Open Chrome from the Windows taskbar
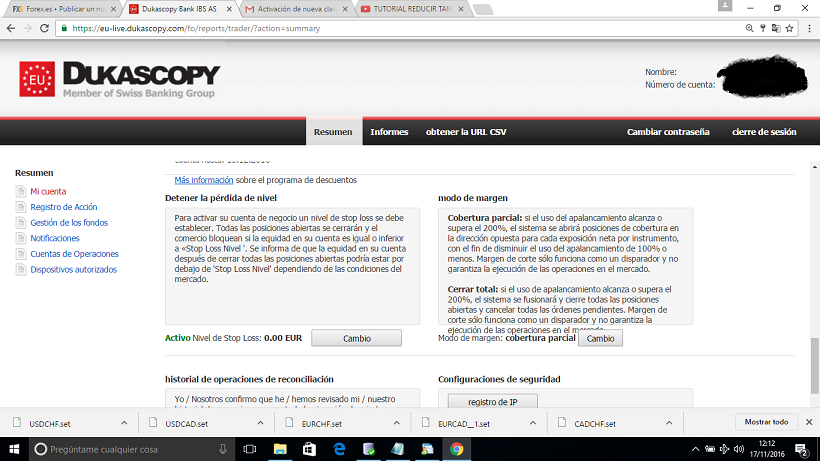Screen dimensions: 820x461 [456, 449]
